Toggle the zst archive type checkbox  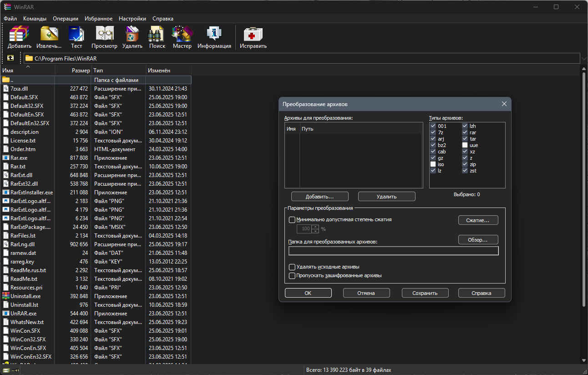tap(465, 171)
